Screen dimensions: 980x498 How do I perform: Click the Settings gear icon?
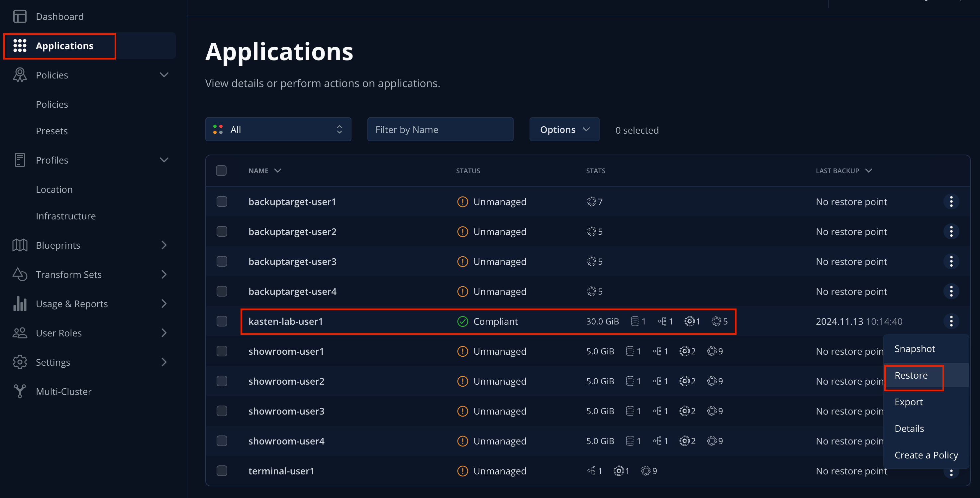20,362
